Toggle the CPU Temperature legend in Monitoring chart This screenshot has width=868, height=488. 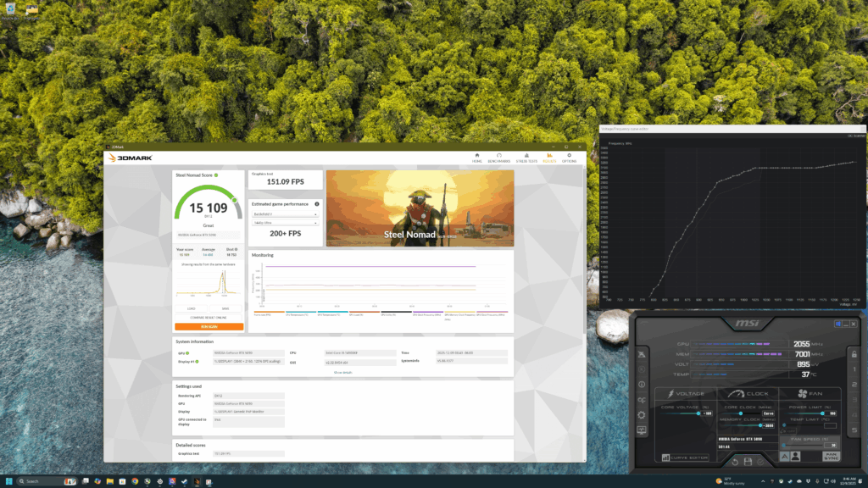pos(301,313)
